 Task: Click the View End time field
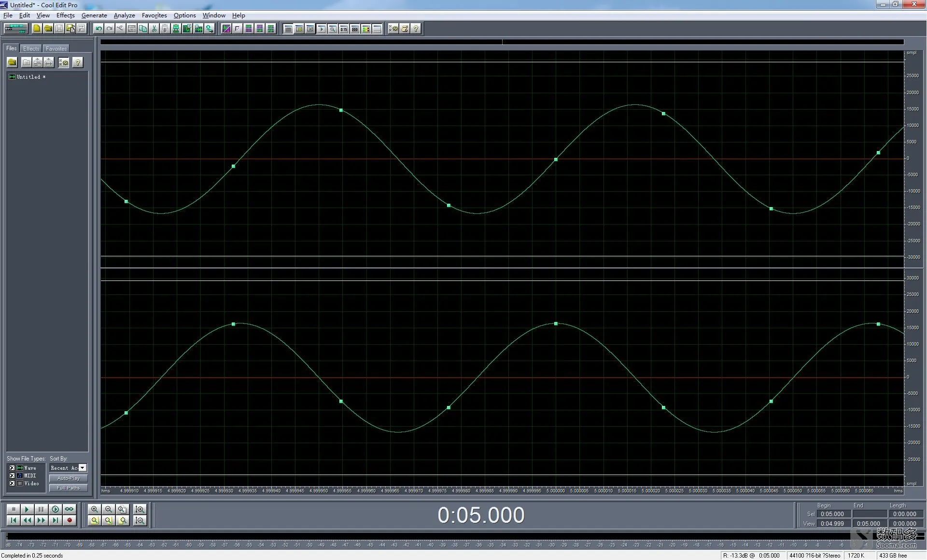tap(870, 524)
